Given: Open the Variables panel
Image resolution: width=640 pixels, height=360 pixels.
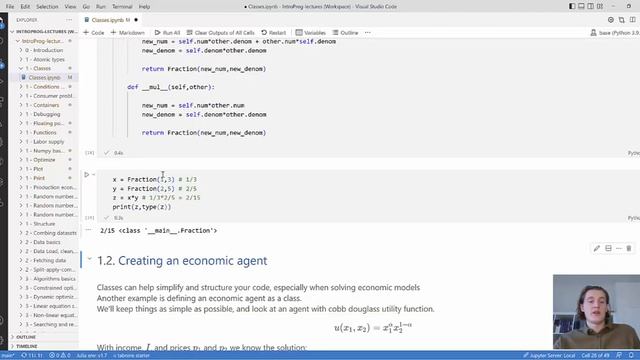Looking at the screenshot, I should click(x=311, y=33).
